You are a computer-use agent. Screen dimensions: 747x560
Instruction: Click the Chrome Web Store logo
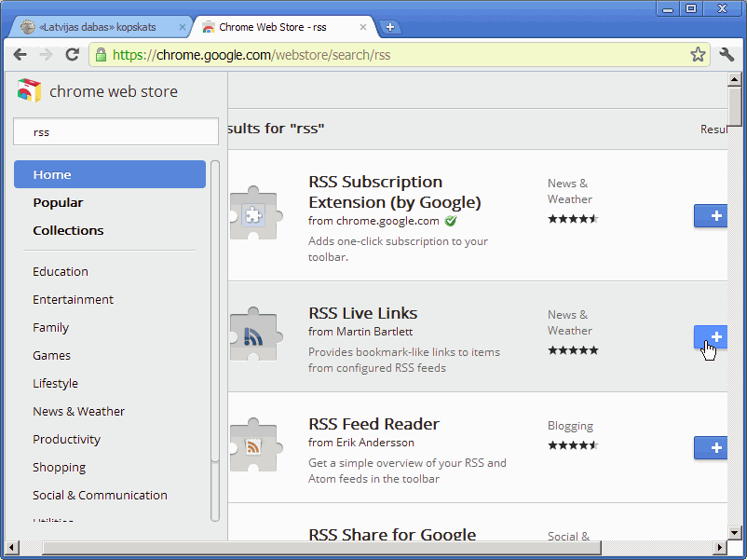tap(29, 90)
